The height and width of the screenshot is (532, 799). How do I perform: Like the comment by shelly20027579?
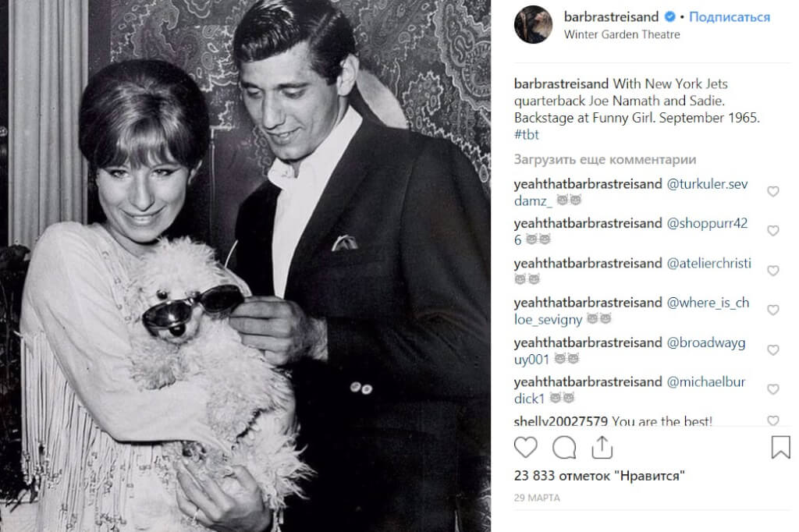(773, 420)
